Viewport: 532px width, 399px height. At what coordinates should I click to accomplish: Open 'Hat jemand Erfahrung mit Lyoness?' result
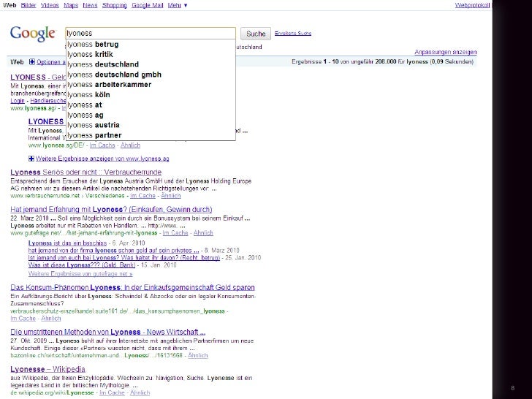click(x=111, y=209)
